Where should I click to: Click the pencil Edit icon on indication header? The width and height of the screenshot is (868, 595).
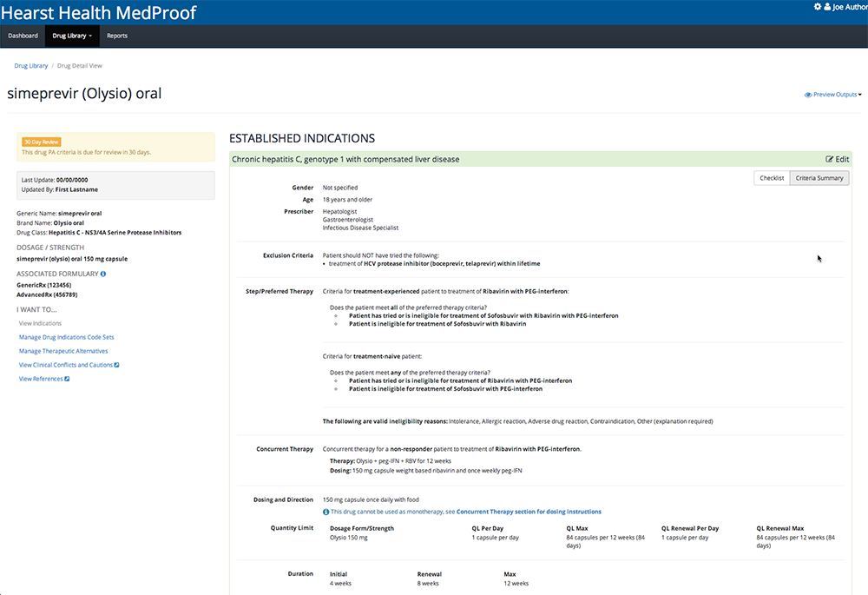click(x=829, y=160)
